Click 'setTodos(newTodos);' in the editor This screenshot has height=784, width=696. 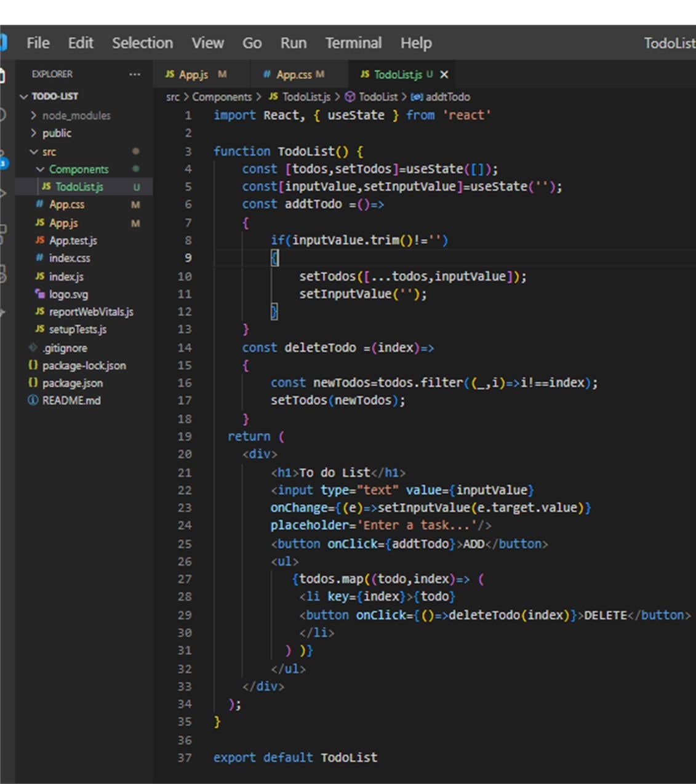click(x=338, y=401)
